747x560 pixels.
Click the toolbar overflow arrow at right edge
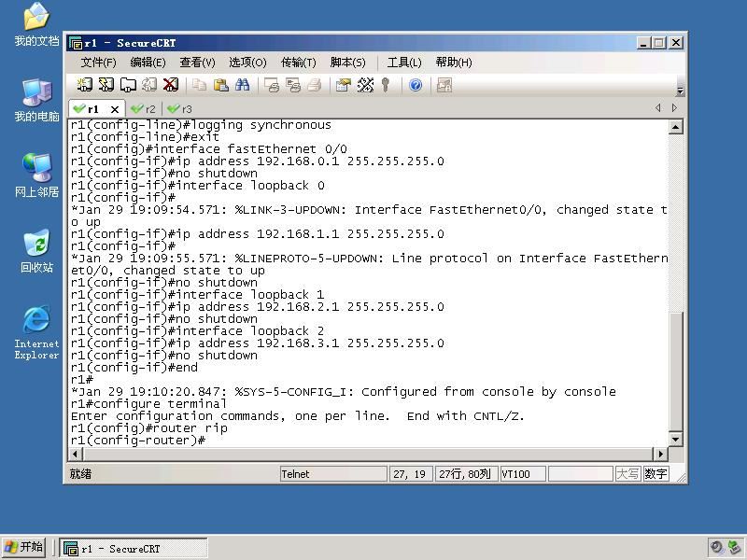681,91
